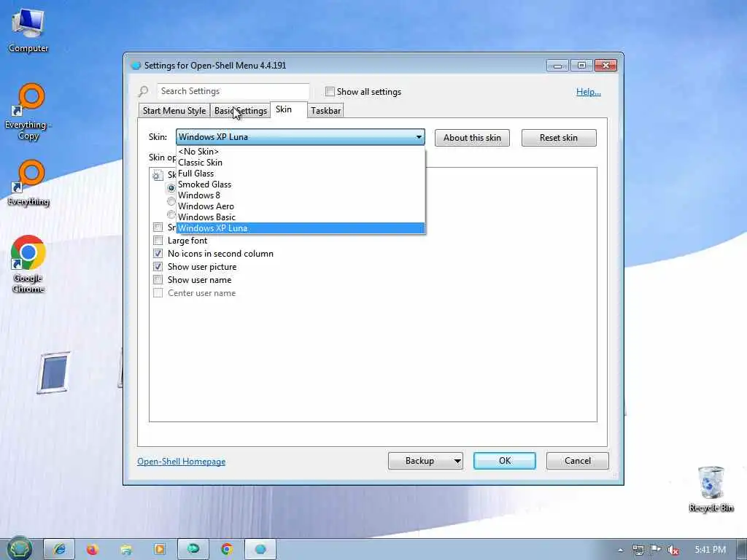This screenshot has width=747, height=560.
Task: Click the Search Settings input field
Action: (233, 91)
